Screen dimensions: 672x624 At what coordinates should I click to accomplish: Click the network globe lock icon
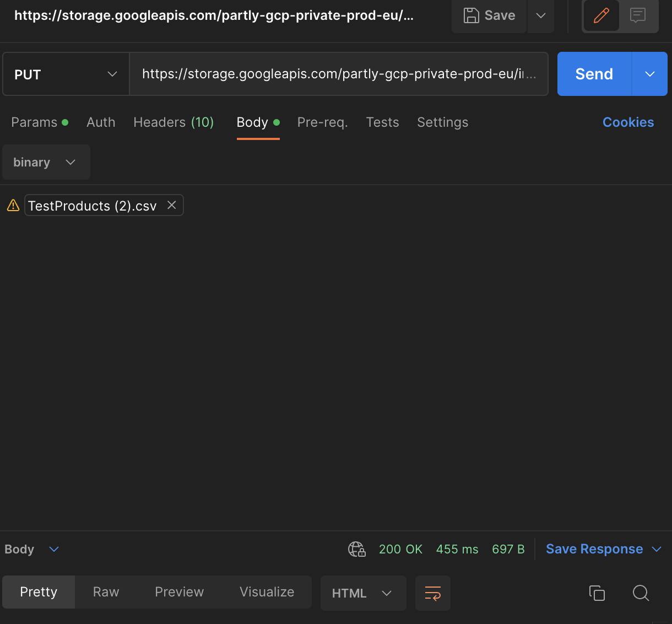point(357,549)
